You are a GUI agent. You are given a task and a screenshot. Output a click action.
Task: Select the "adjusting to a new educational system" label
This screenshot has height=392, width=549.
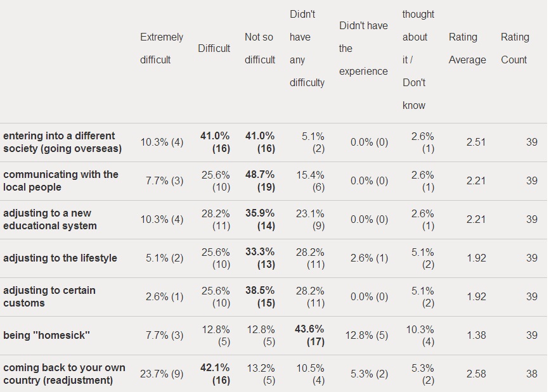pos(49,219)
